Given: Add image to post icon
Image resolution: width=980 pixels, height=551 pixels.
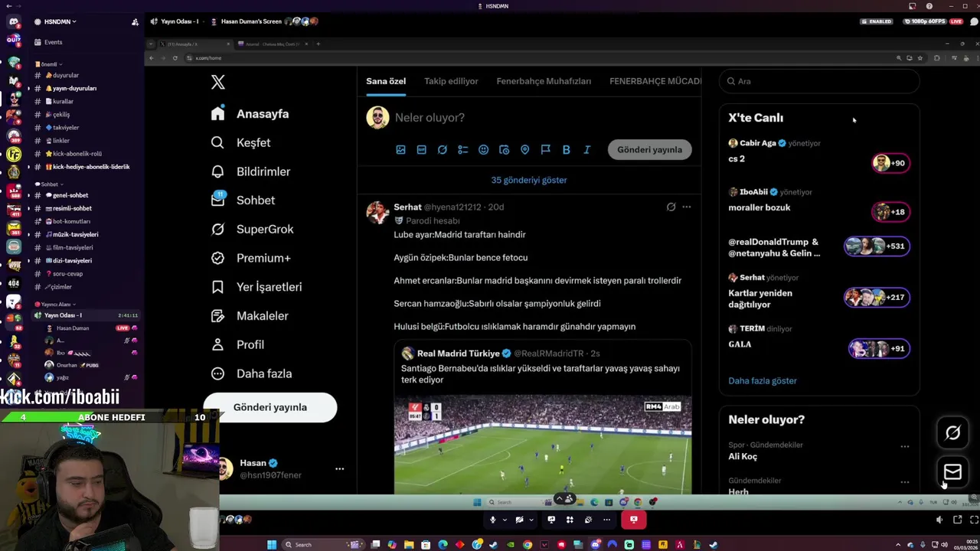Looking at the screenshot, I should pyautogui.click(x=400, y=150).
